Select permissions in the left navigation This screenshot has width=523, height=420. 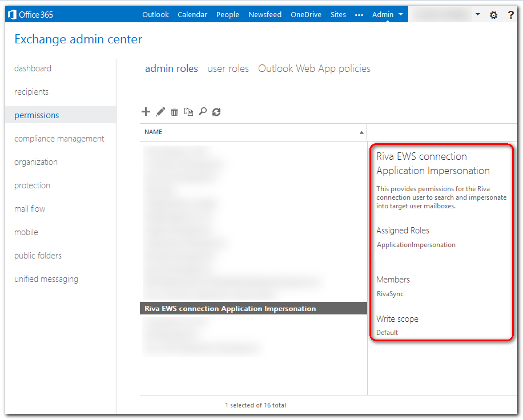[61, 115]
